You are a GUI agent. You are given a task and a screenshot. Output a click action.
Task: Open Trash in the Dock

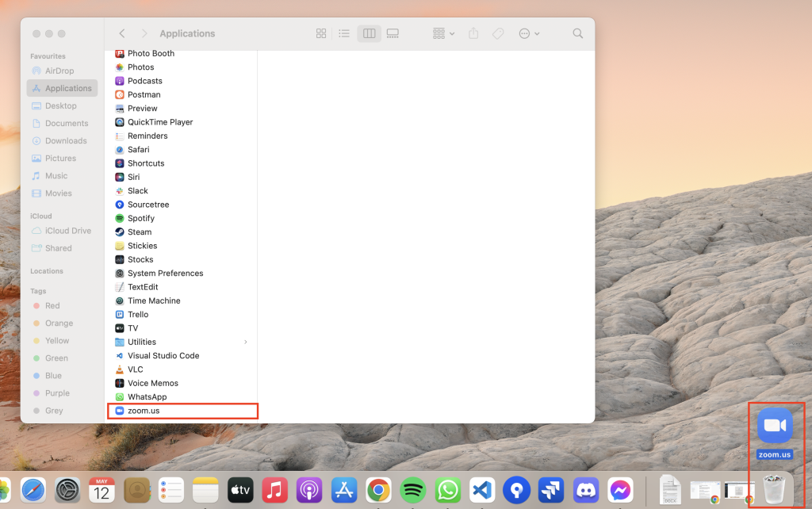coord(774,489)
